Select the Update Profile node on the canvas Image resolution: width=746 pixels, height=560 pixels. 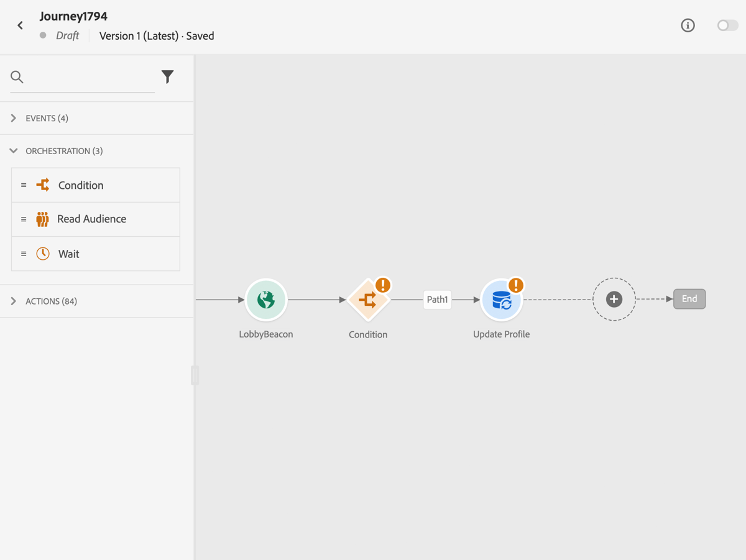pyautogui.click(x=502, y=299)
